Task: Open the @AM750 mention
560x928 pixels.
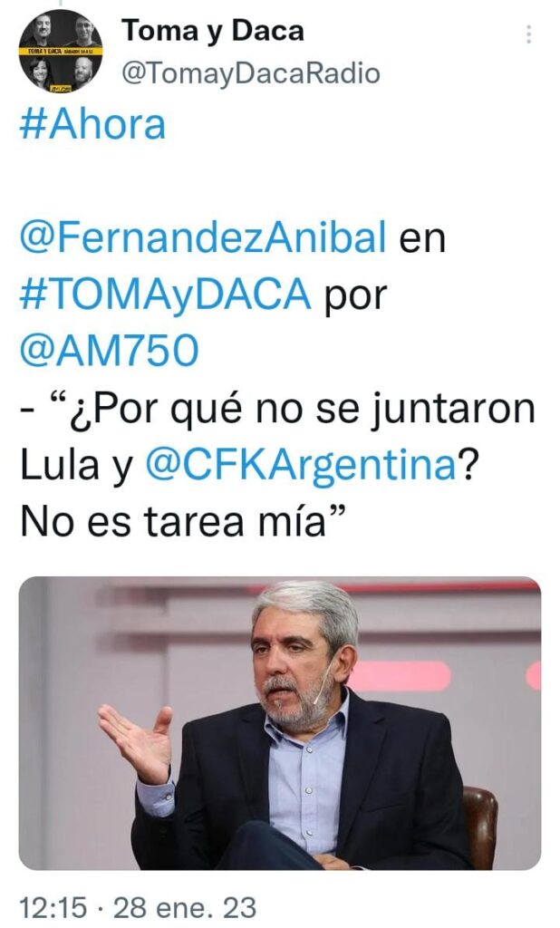Action: [109, 351]
